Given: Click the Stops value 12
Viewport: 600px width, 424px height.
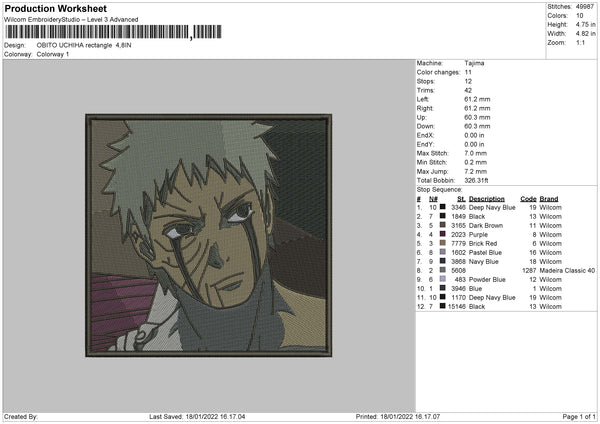Looking at the screenshot, I should [468, 82].
